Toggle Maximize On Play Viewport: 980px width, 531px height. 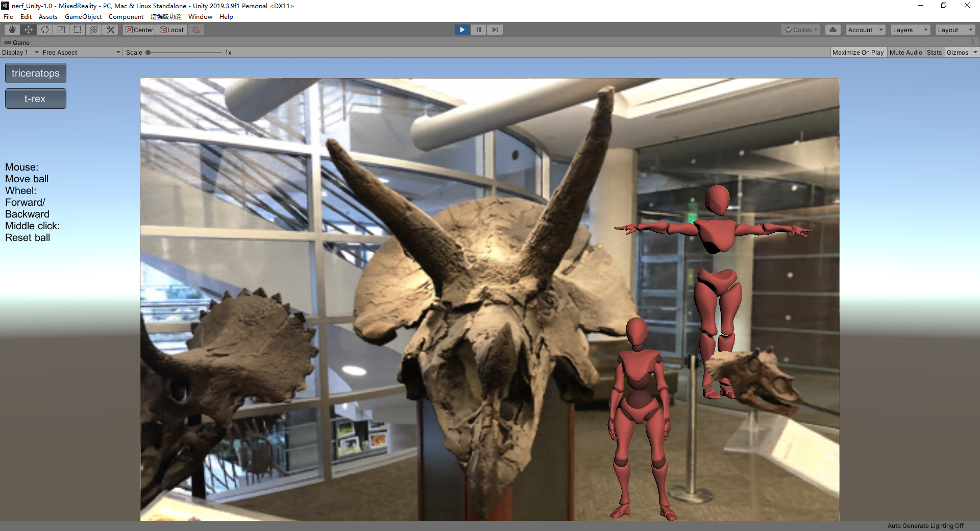[858, 52]
